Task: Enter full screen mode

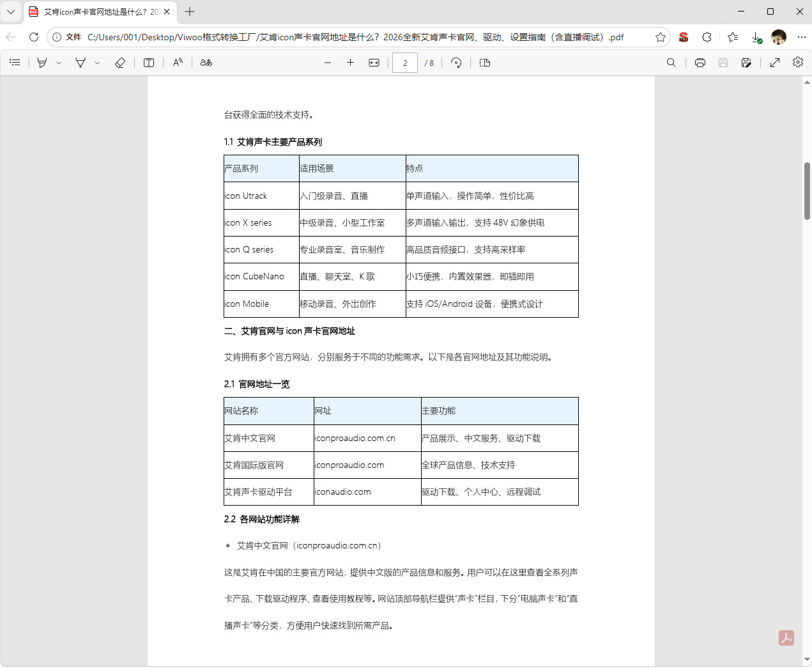Action: [x=775, y=63]
